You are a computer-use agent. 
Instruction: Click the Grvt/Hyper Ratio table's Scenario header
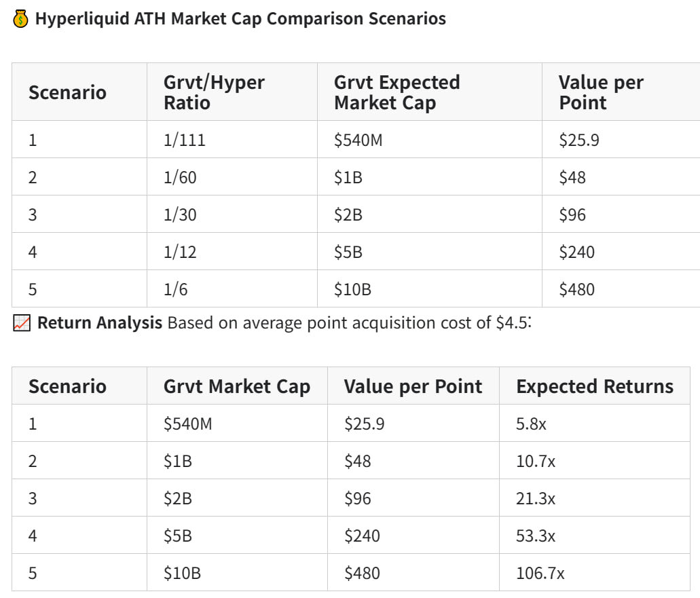coord(67,92)
